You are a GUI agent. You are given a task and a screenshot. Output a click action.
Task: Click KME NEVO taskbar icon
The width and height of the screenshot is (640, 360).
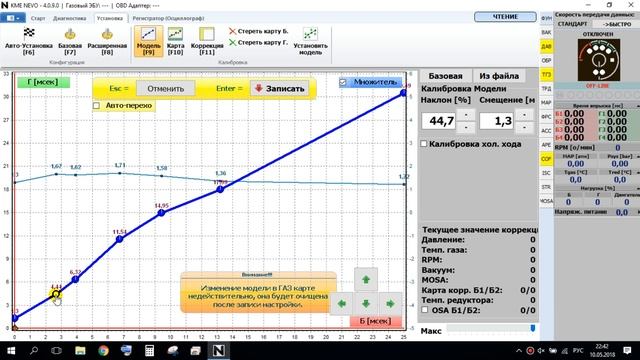pos(218,351)
